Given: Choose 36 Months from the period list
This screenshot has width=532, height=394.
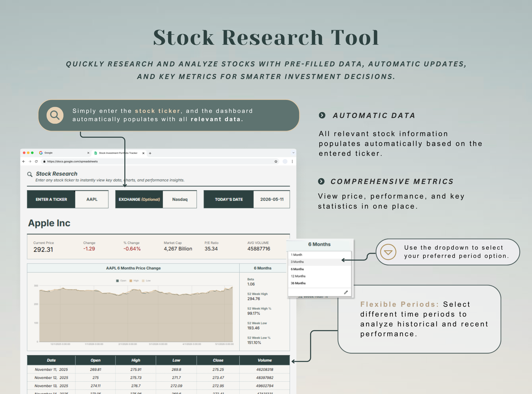Looking at the screenshot, I should coord(319,283).
